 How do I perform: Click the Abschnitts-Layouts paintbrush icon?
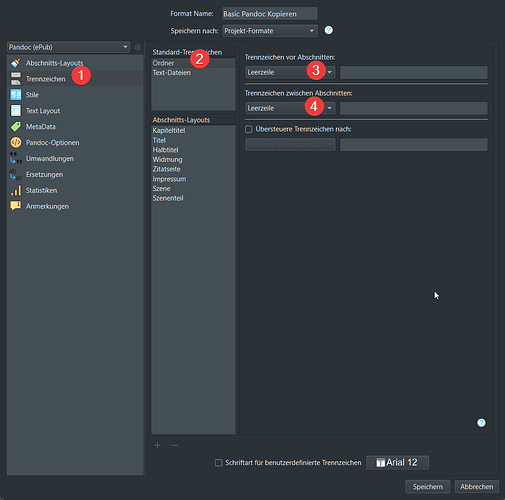[x=16, y=63]
